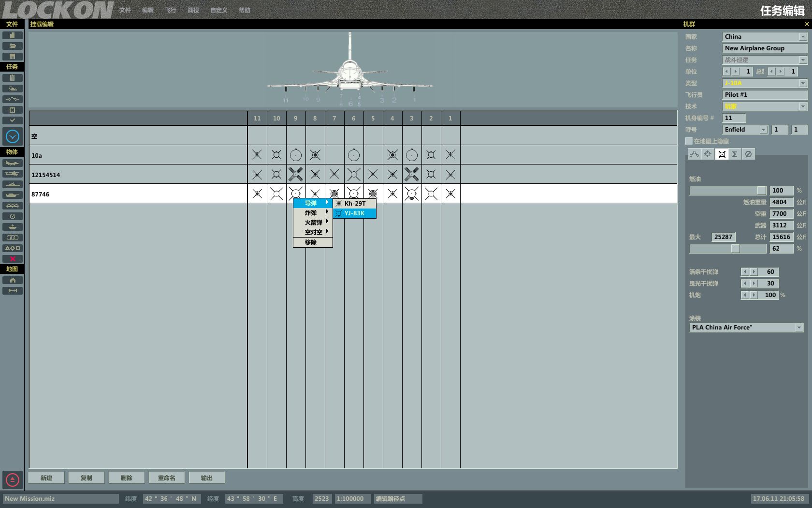Open the task dropdown in group panel
812x508 pixels.
point(765,60)
